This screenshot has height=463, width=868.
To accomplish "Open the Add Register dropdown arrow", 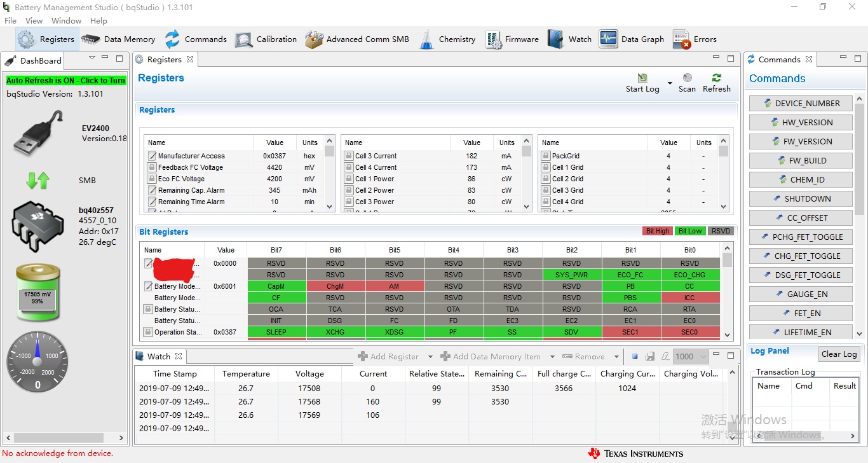I will point(430,357).
